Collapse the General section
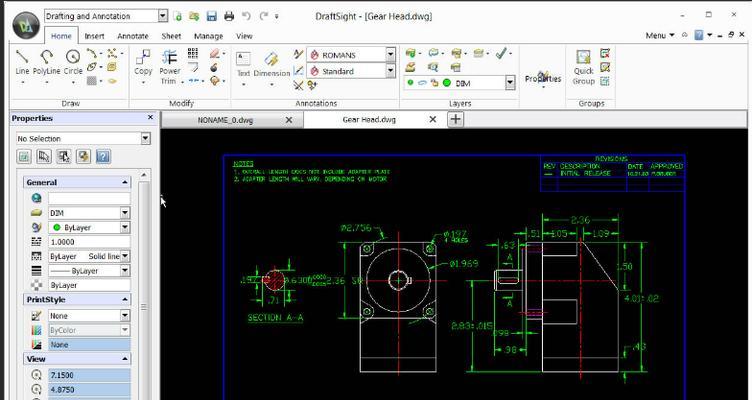Viewport: 752px width, 400px height. click(x=125, y=182)
